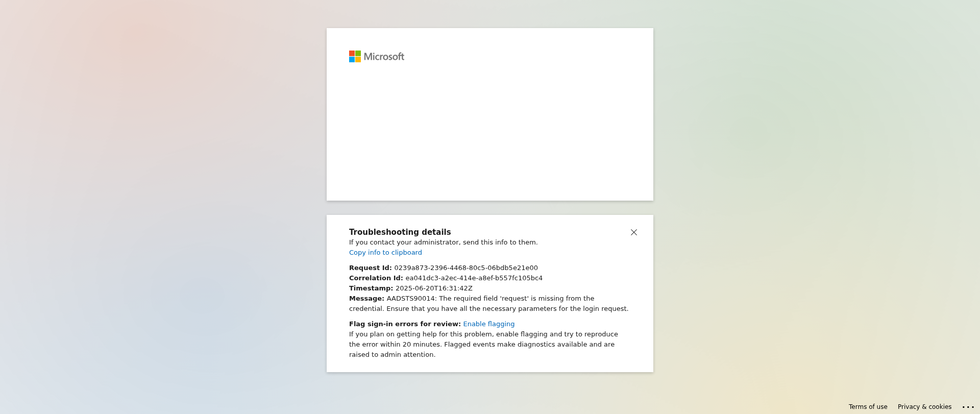Click the 'contact your administrator' instruction line
Viewport: 980px width, 414px height.
[443, 242]
